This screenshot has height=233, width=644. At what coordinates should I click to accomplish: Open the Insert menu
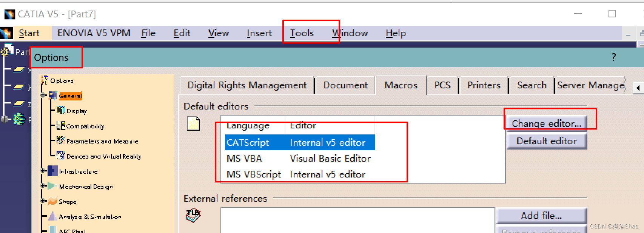(x=259, y=33)
